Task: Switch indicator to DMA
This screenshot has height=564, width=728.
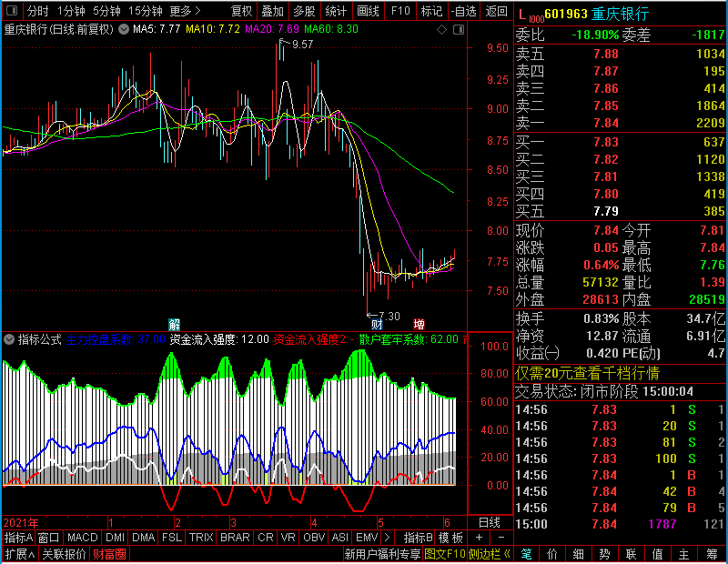Action: (x=144, y=538)
